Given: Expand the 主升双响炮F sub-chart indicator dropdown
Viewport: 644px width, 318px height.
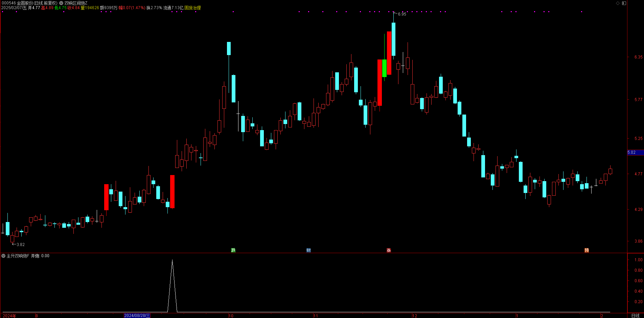Looking at the screenshot, I should click(3, 256).
